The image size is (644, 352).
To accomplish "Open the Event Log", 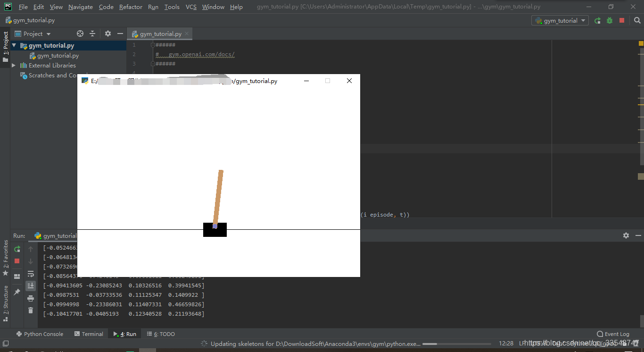I will coord(613,334).
